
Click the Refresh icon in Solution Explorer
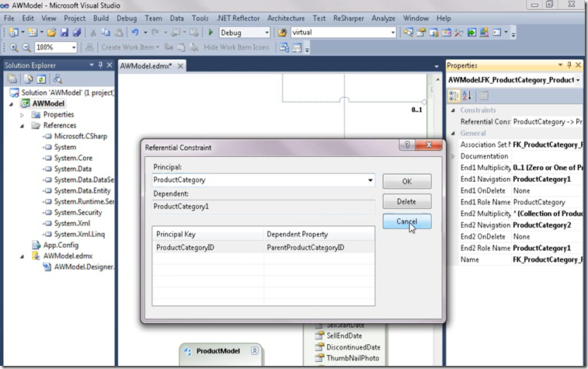[41, 79]
